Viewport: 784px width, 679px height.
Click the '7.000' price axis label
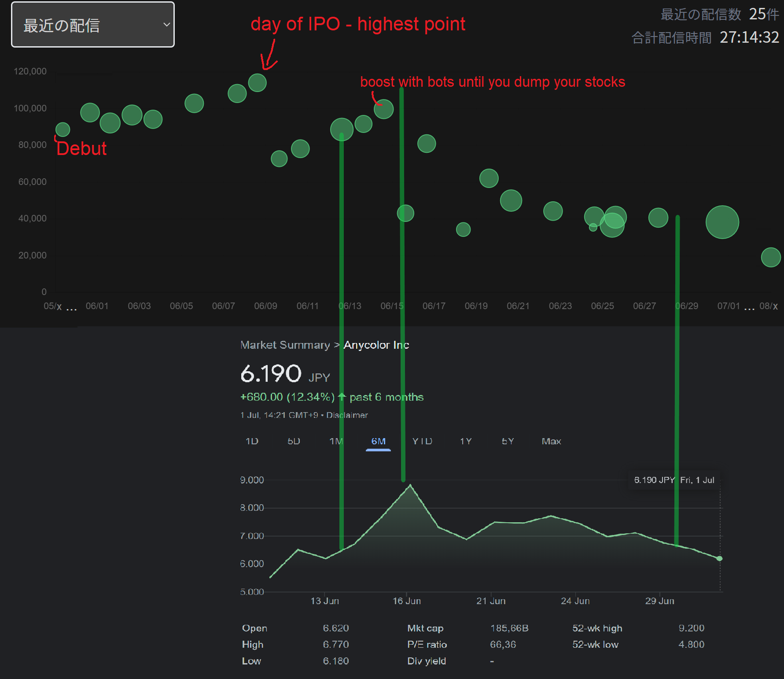252,536
